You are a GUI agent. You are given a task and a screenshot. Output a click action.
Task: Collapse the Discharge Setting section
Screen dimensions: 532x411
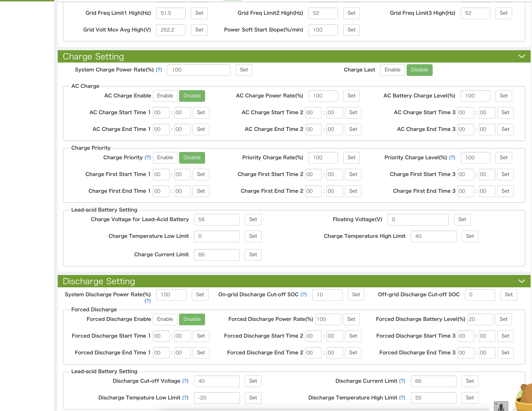[x=522, y=281]
